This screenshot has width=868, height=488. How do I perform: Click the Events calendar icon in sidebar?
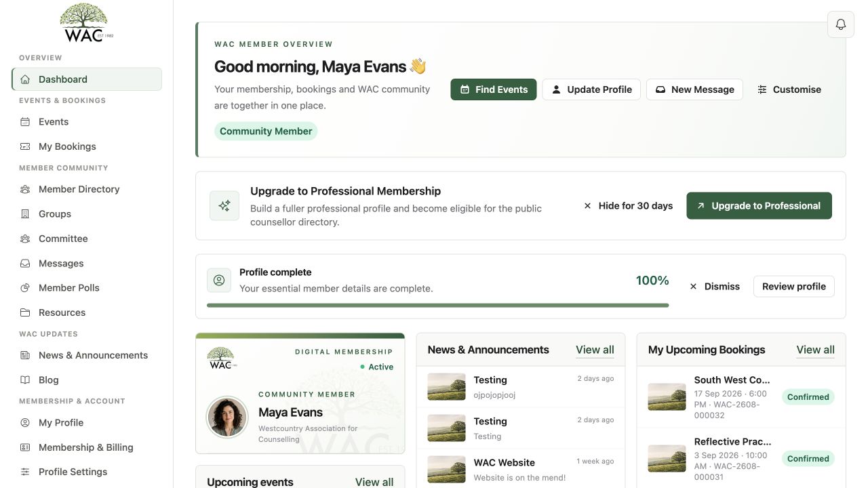point(25,122)
